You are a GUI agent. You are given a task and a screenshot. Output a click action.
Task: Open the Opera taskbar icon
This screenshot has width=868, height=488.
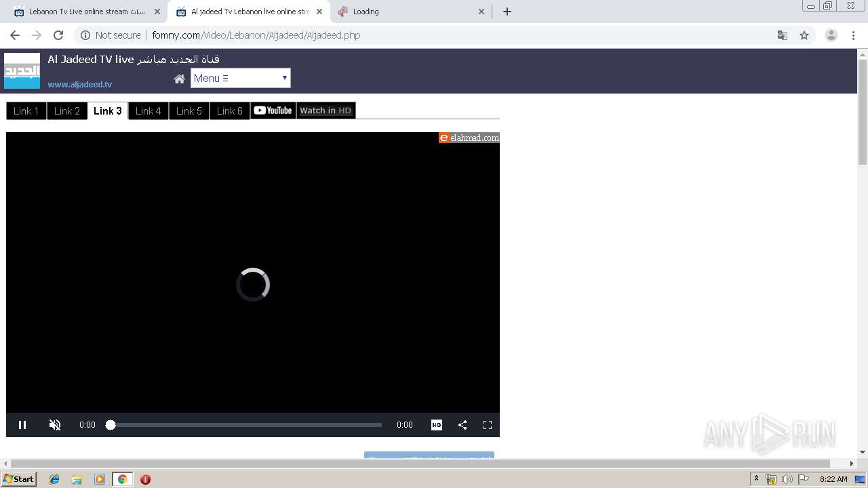[145, 479]
